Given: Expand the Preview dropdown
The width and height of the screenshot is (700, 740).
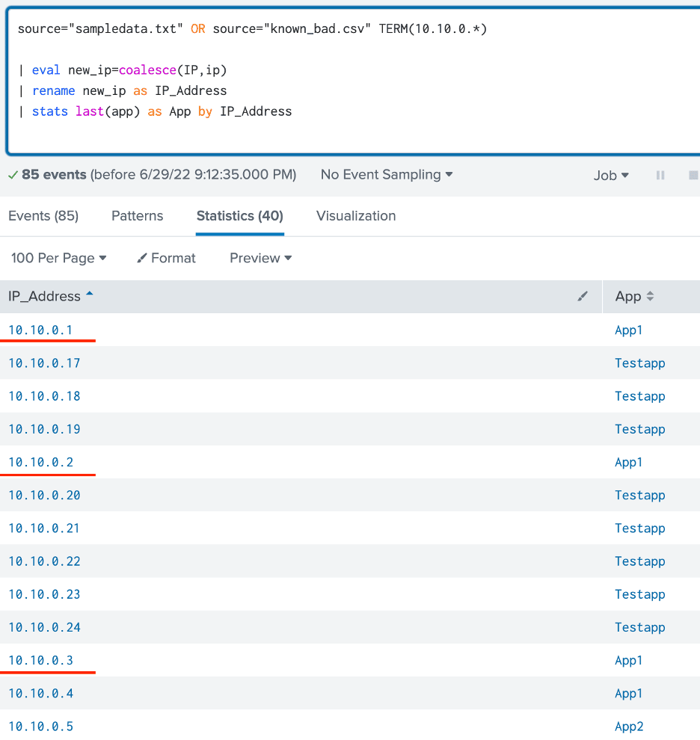Looking at the screenshot, I should (x=260, y=258).
